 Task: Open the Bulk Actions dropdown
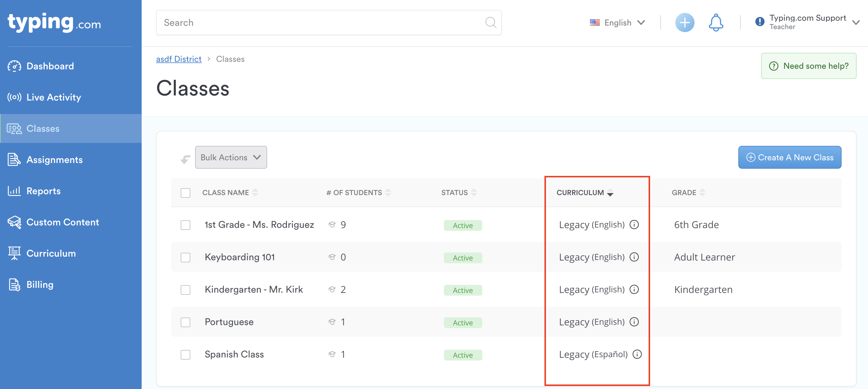[x=231, y=157]
